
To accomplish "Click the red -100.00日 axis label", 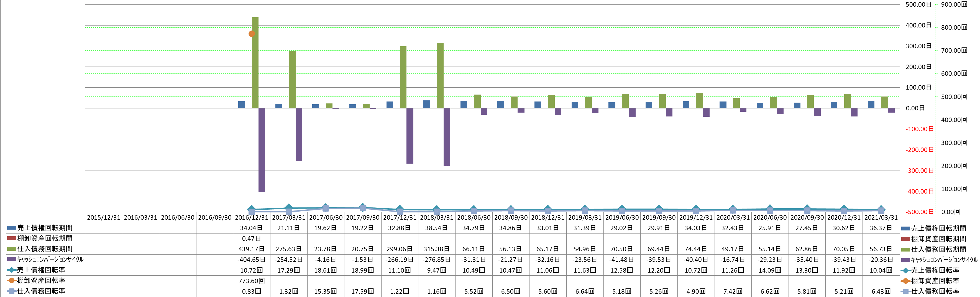I will [920, 129].
